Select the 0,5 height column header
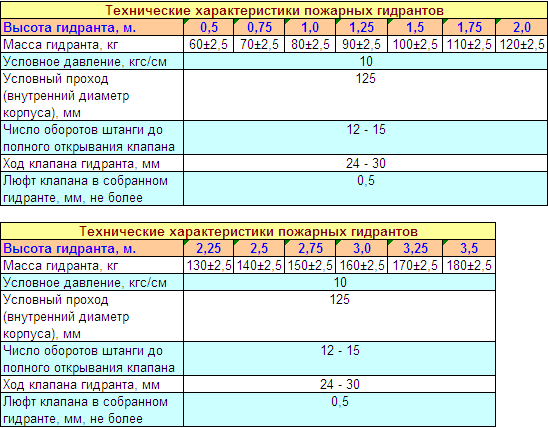 pos(208,27)
